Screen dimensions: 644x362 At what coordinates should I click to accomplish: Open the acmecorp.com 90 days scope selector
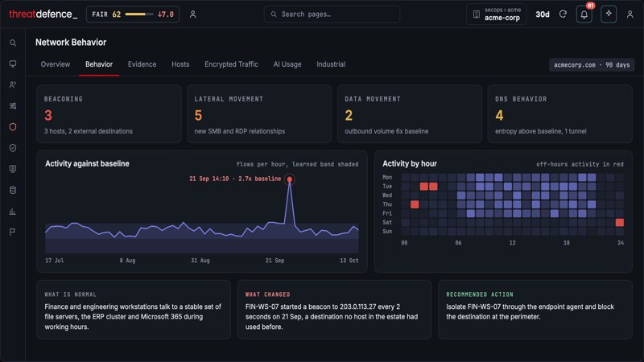coord(592,65)
